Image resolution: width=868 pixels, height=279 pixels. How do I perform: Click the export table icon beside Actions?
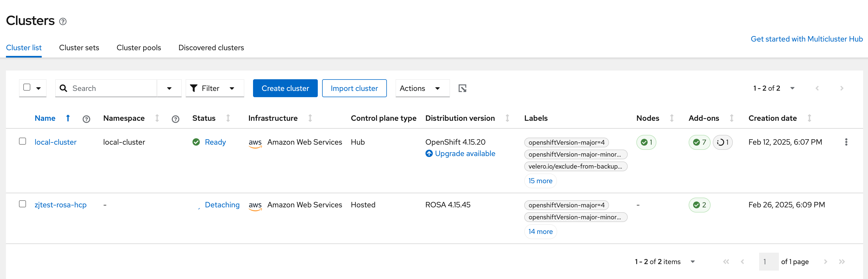tap(462, 88)
